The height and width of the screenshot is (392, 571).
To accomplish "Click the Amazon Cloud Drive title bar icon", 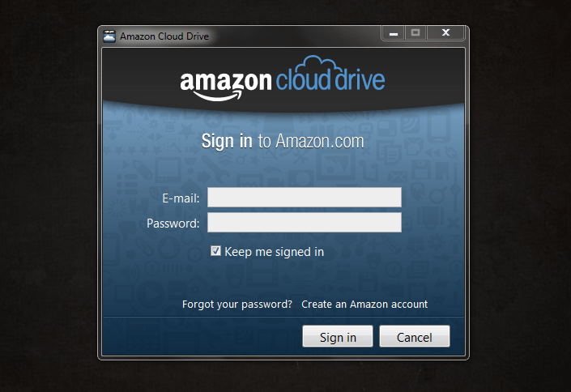I will (x=109, y=36).
